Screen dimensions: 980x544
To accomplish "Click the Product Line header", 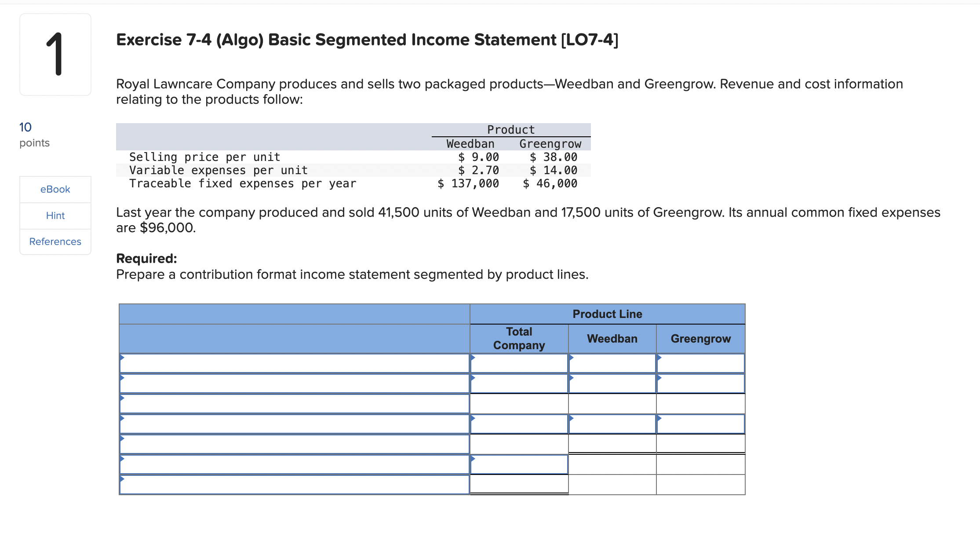I will [x=607, y=314].
